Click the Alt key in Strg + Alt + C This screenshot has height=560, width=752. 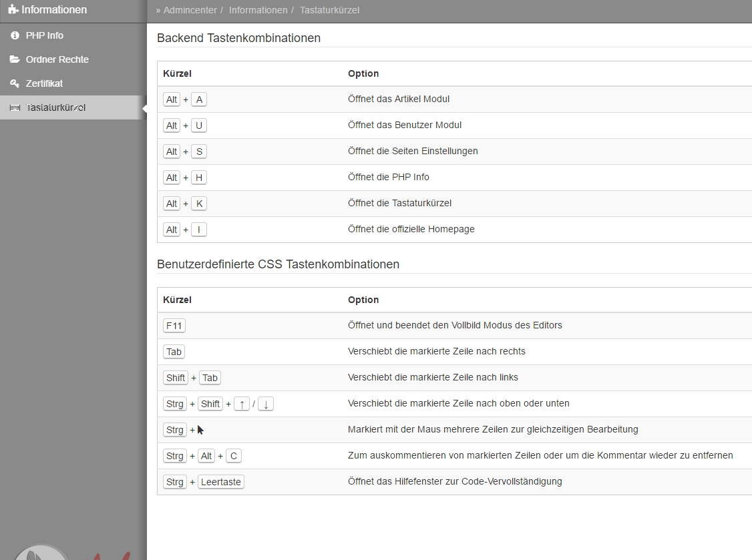tap(206, 456)
